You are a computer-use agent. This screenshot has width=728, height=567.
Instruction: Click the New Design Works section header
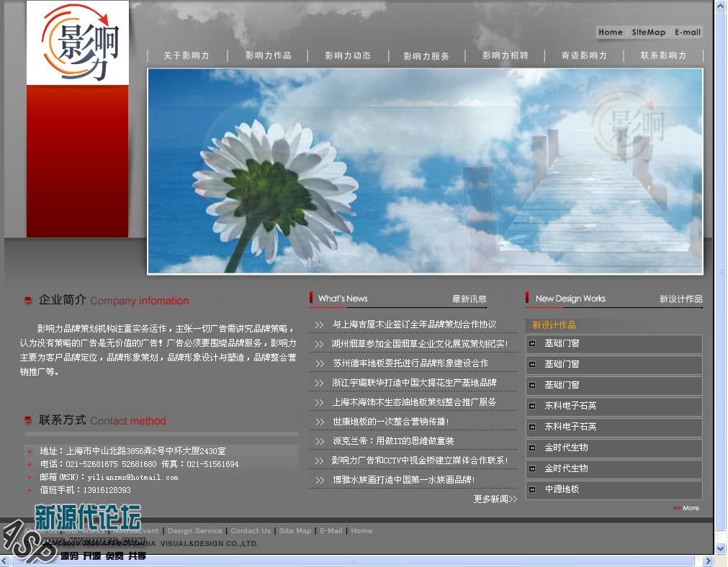570,299
